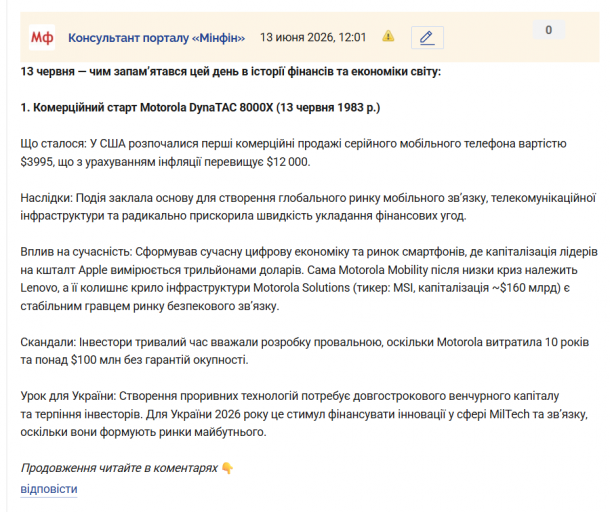
Task: Click the paragraph starting 'Скандали:'
Action: pyautogui.click(x=305, y=351)
